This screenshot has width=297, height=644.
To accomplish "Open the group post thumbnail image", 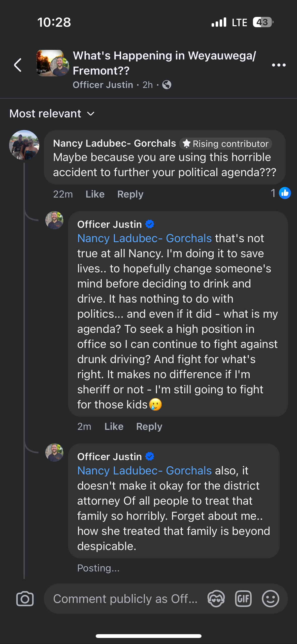I will pyautogui.click(x=52, y=63).
